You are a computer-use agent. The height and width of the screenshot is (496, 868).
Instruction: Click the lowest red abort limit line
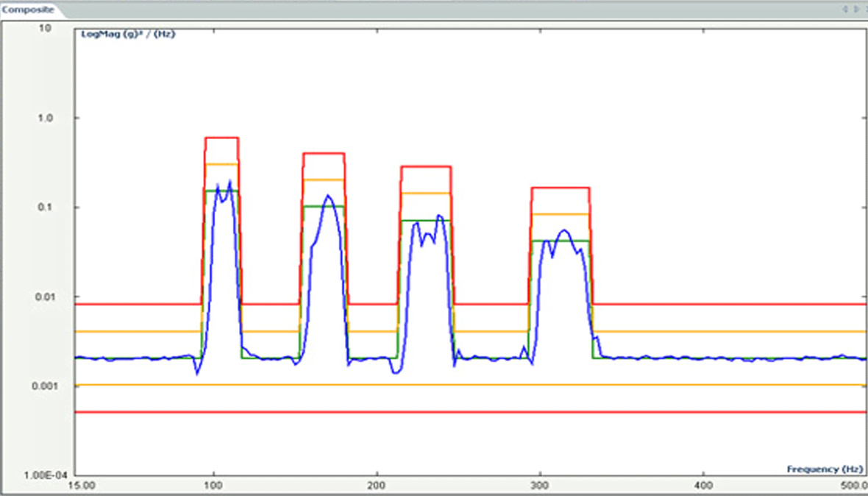point(441,412)
